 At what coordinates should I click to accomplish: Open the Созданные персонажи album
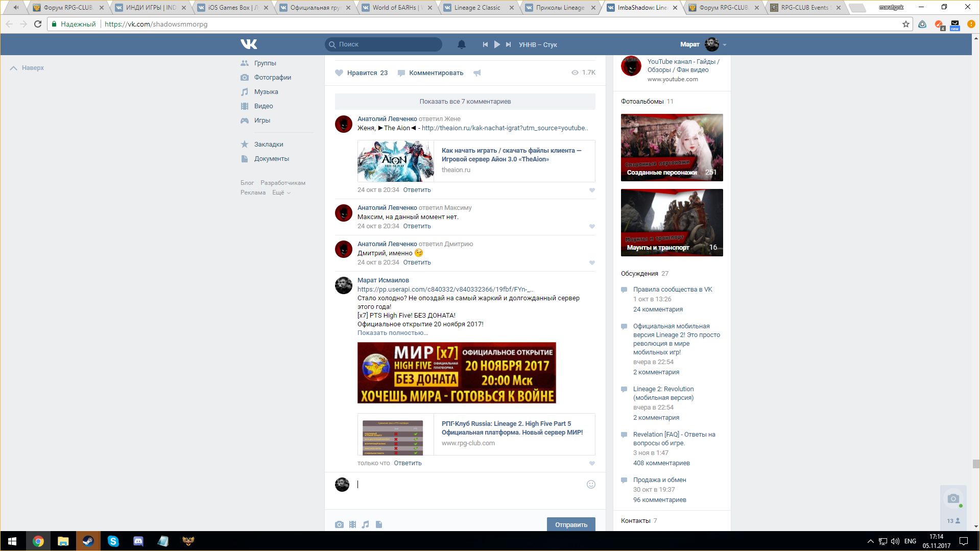pyautogui.click(x=672, y=148)
